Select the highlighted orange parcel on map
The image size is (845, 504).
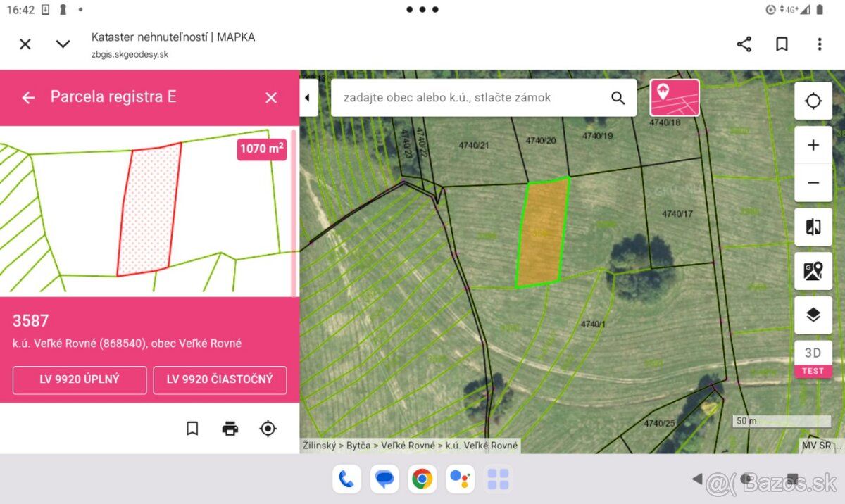(x=543, y=232)
